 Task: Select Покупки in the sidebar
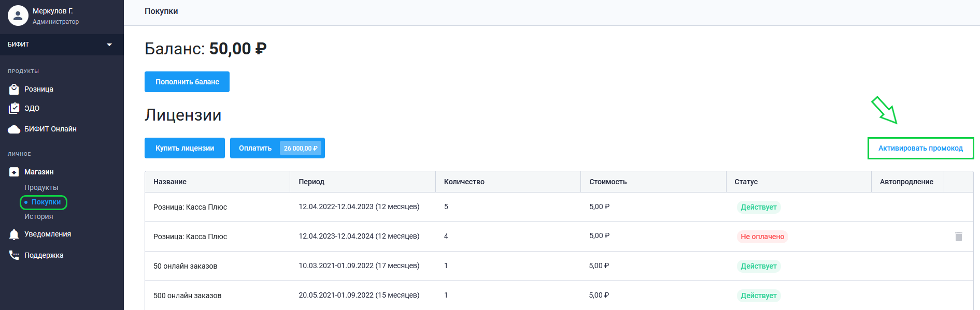coord(46,202)
